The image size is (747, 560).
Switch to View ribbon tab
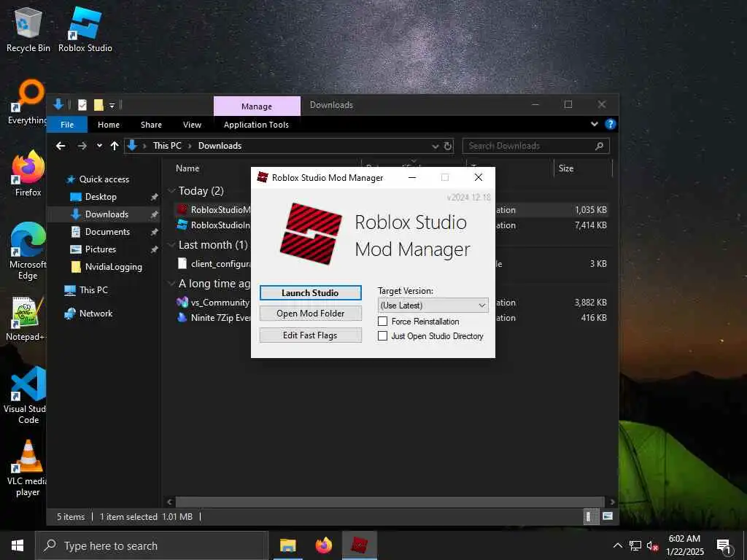tap(192, 125)
